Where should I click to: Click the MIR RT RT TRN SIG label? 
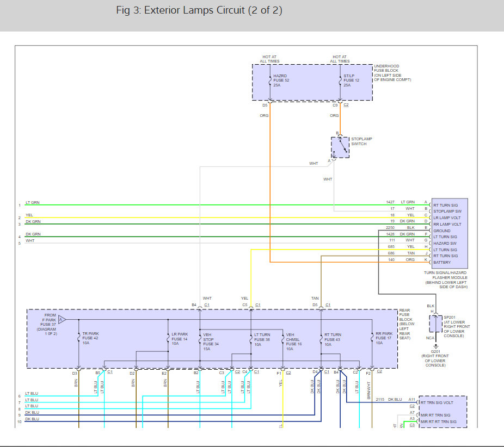(x=439, y=421)
